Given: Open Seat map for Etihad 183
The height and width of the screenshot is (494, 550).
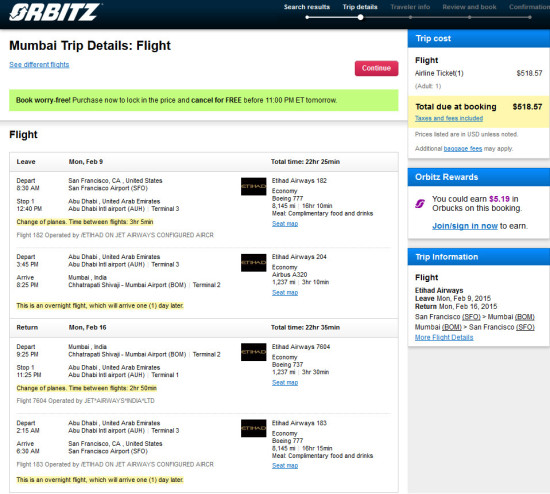Looking at the screenshot, I should (x=285, y=466).
